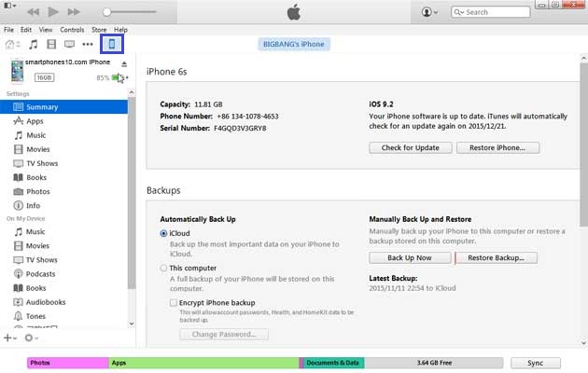The width and height of the screenshot is (588, 373).
Task: Open the Help menu
Action: point(120,30)
